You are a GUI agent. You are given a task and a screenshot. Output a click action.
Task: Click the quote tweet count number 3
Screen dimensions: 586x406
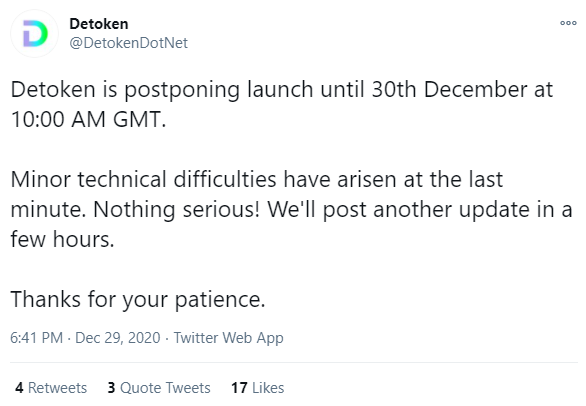coord(111,388)
